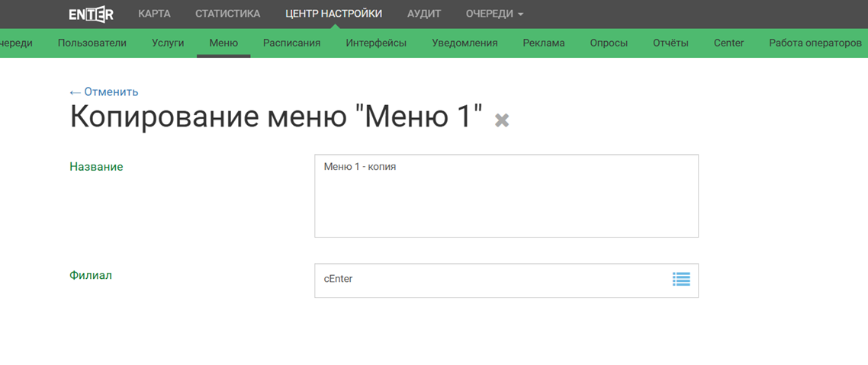
Task: Open branch list icon in Филиал field
Action: (x=681, y=280)
